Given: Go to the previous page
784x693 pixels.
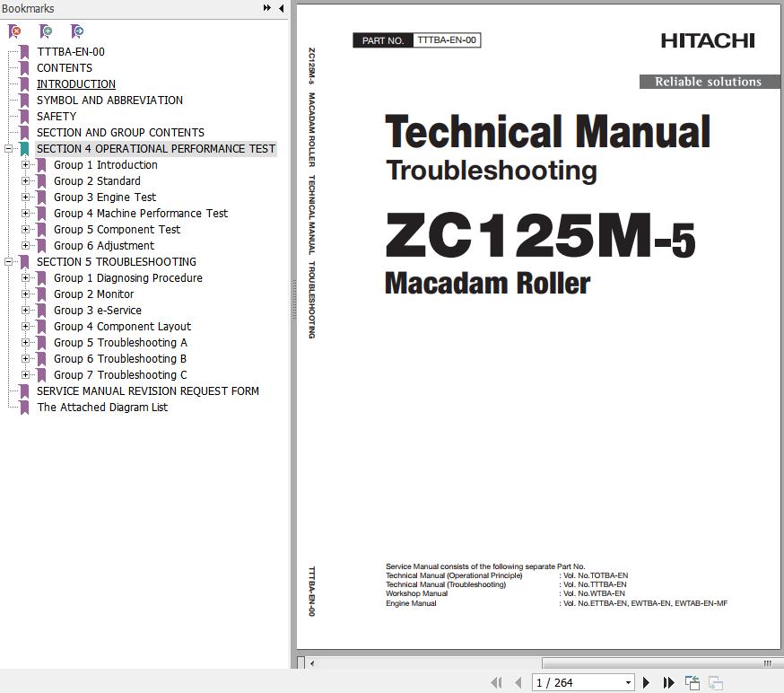Looking at the screenshot, I should click(x=518, y=682).
